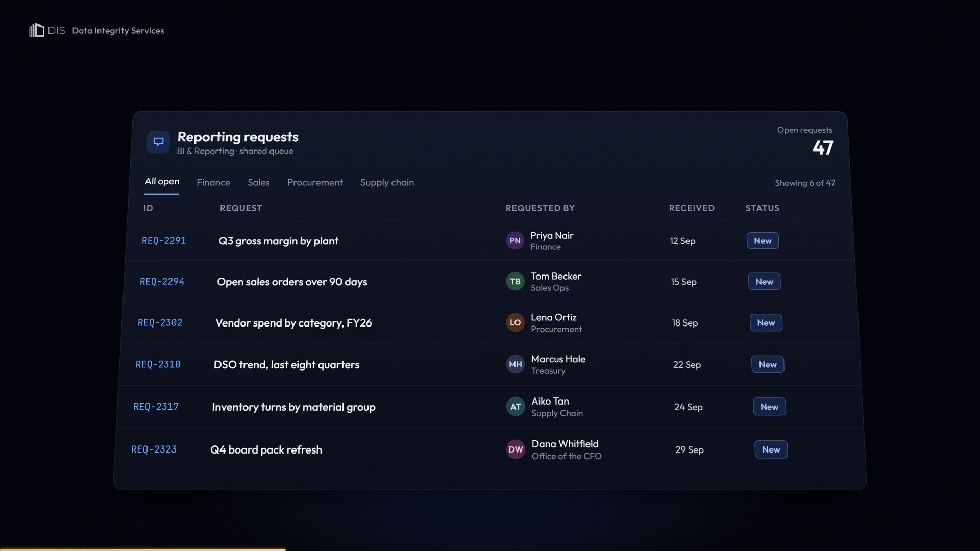Screen dimensions: 980x551
Task: Click the Reporting requests chat icon
Action: pyautogui.click(x=158, y=142)
